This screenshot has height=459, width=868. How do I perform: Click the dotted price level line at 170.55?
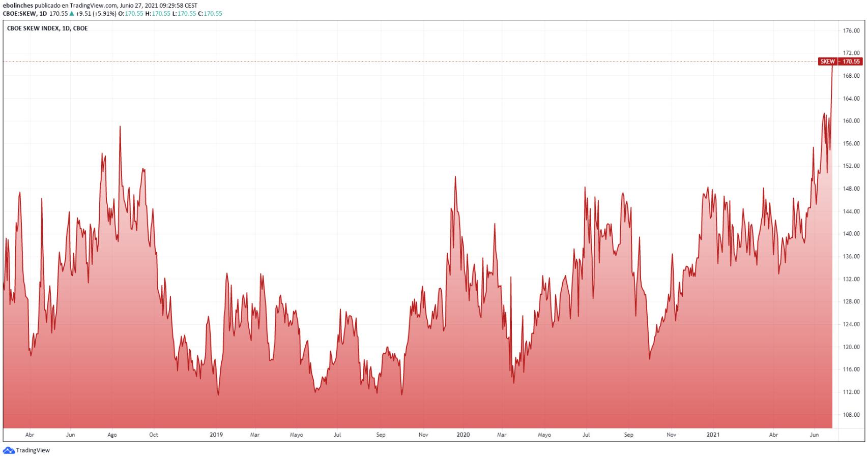[407, 60]
